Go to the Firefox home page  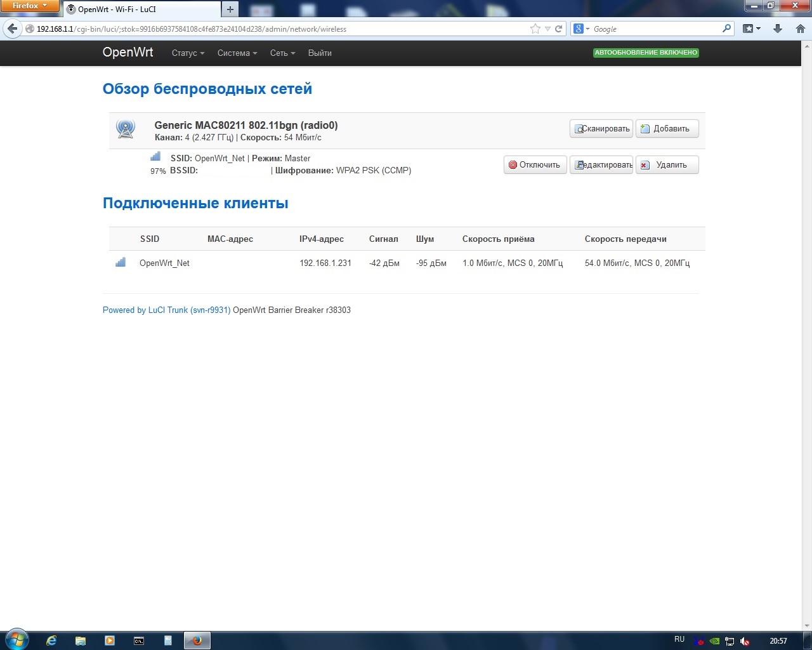coord(801,29)
